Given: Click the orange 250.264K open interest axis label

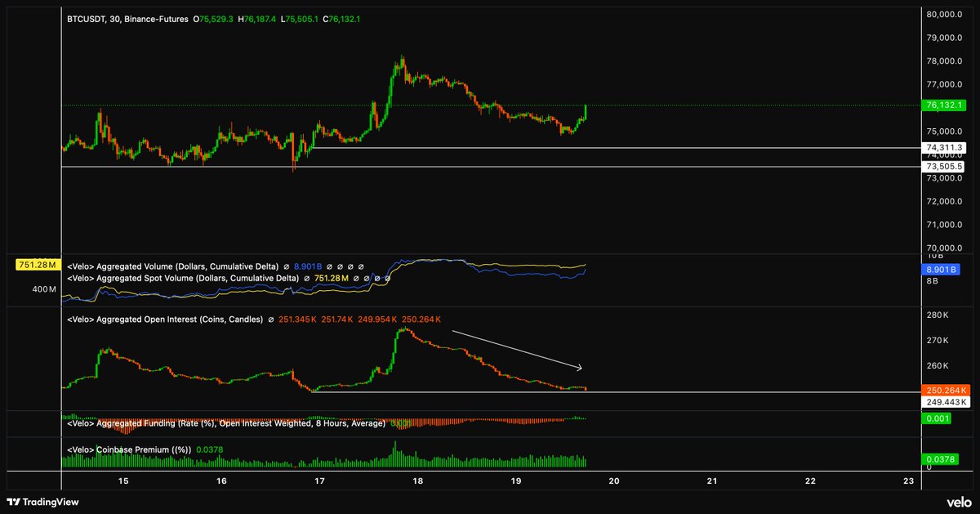Looking at the screenshot, I should (x=944, y=390).
